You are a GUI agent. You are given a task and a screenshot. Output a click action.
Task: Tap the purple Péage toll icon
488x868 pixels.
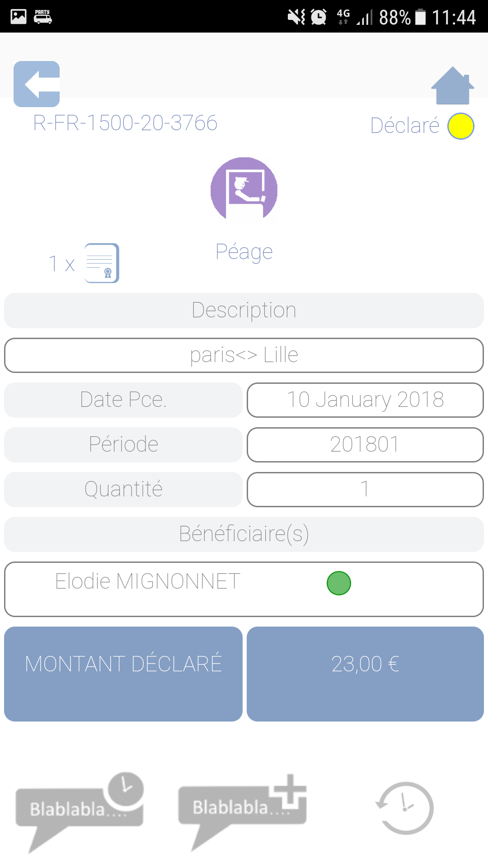pos(244,190)
